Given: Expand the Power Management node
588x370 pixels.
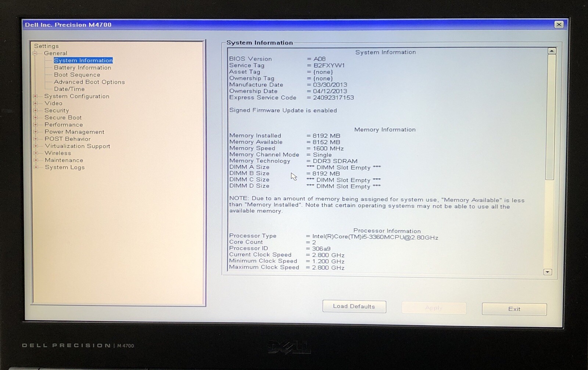Looking at the screenshot, I should pyautogui.click(x=36, y=132).
